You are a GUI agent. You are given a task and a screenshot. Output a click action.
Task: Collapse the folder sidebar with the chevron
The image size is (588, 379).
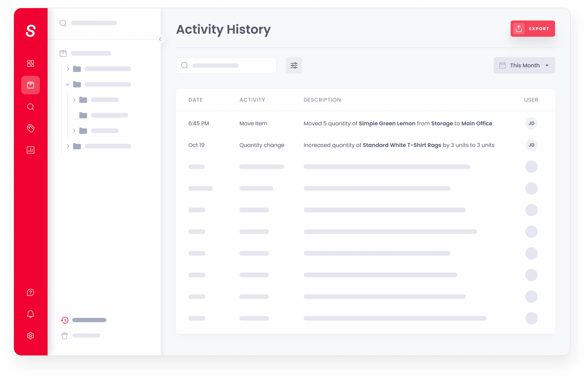click(161, 39)
